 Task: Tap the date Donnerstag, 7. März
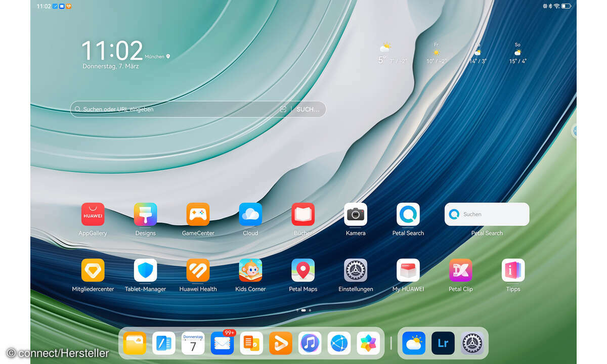(111, 66)
